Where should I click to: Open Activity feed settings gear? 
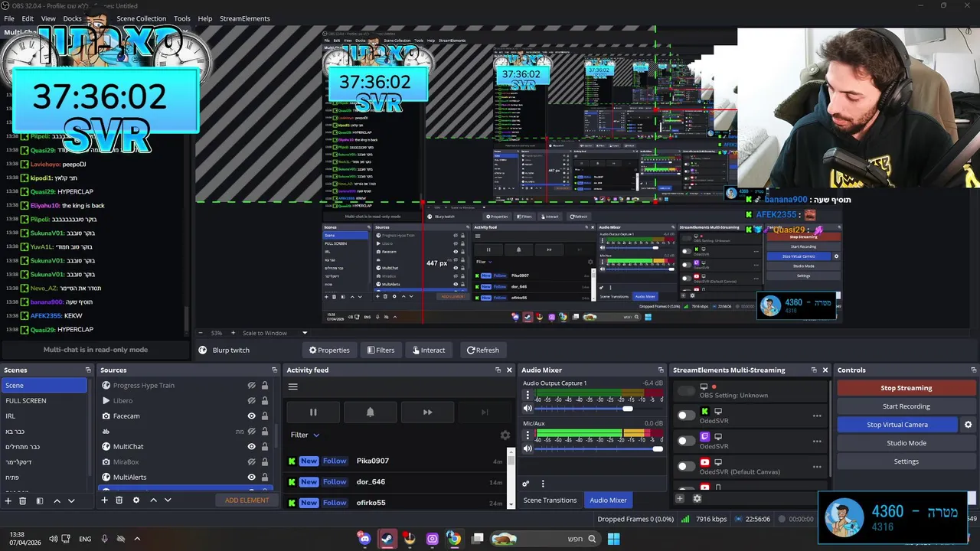(x=505, y=435)
